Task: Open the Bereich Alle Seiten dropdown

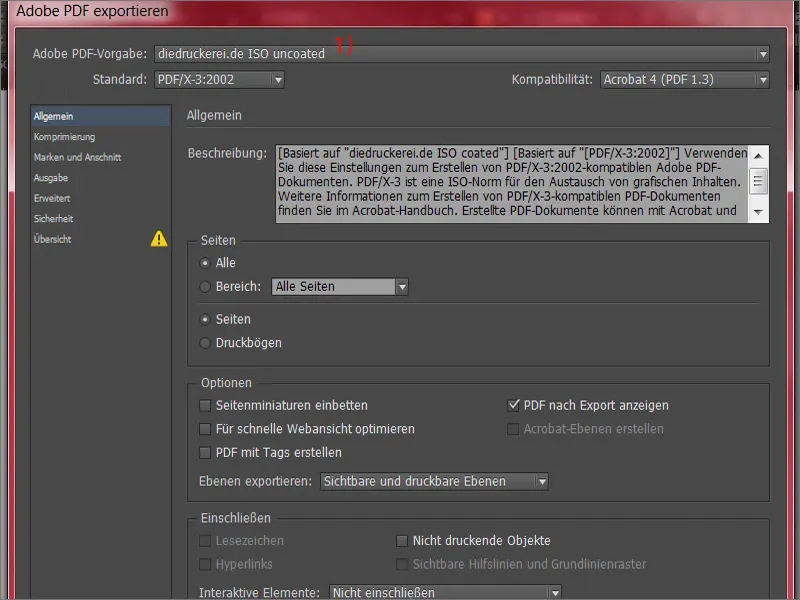Action: (x=340, y=287)
